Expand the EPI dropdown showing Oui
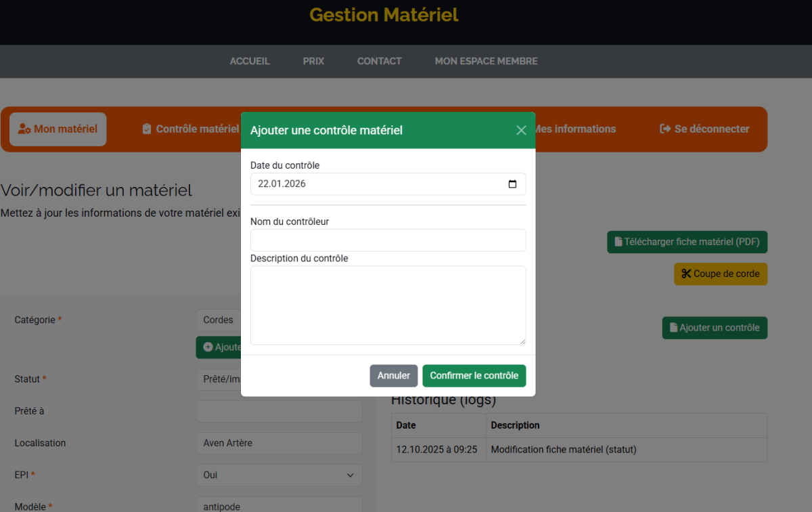Screen dimensions: 812x512 pyautogui.click(x=279, y=475)
